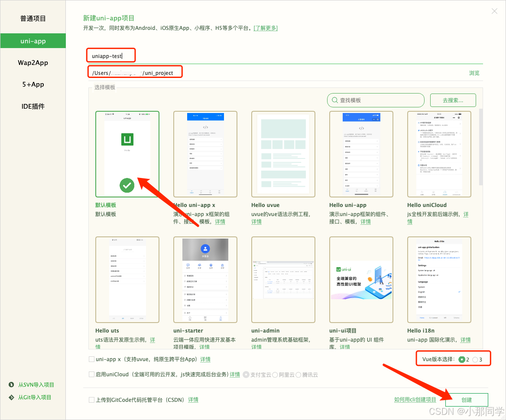This screenshot has height=420, width=506.
Task: Select Vue version 3 radio button
Action: [475, 359]
